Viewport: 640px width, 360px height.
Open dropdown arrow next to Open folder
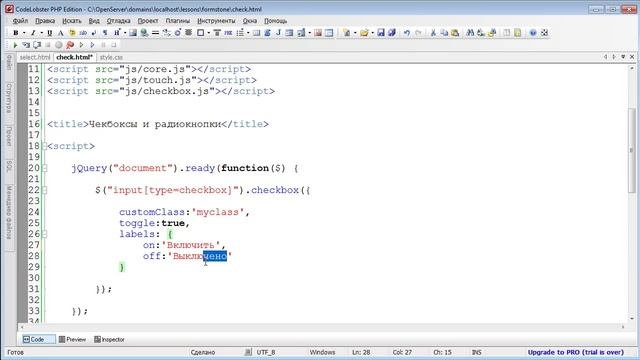click(x=372, y=33)
